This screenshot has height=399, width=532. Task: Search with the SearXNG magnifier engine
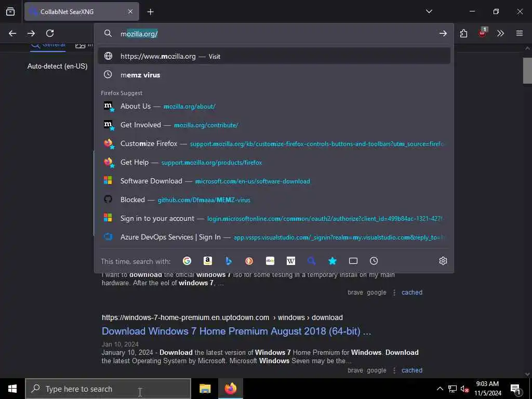pos(312,261)
